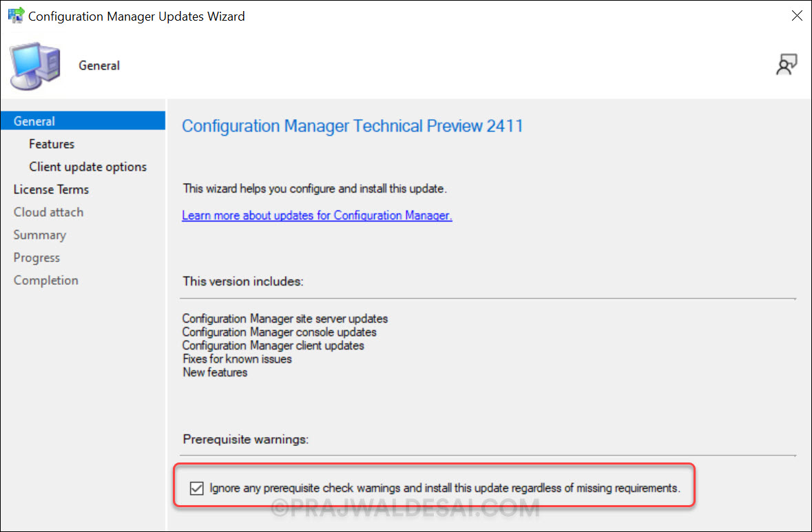Click the Configuration Manager title bar icon
Image resolution: width=812 pixels, height=532 pixels.
(16, 16)
